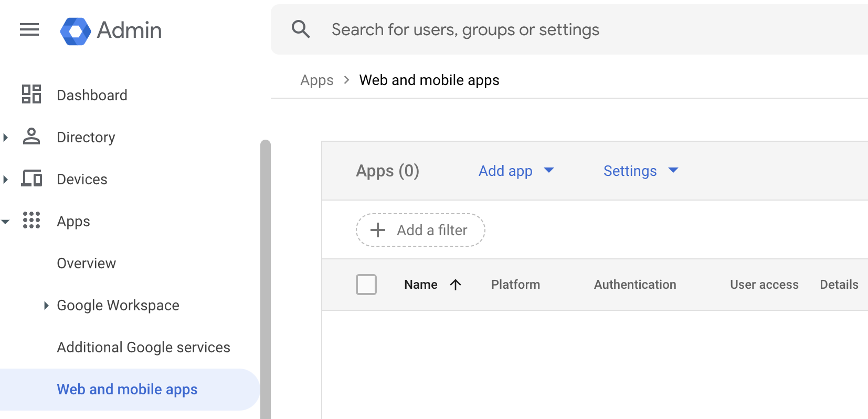Viewport: 868px width, 419px height.
Task: Expand the Devices section arrow
Action: (6, 180)
